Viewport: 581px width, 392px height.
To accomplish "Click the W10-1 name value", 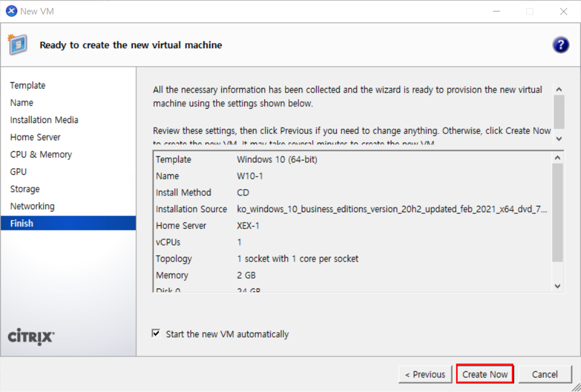I will [x=250, y=176].
